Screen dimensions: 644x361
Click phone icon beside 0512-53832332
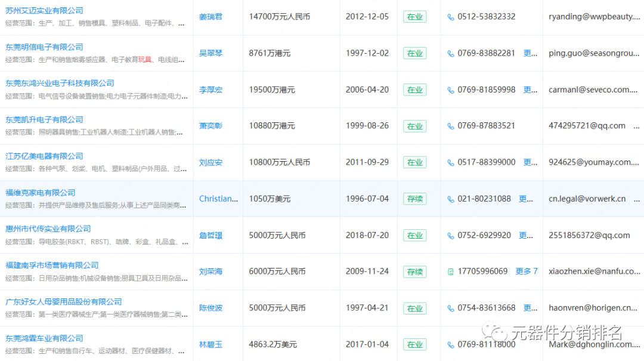(x=451, y=17)
